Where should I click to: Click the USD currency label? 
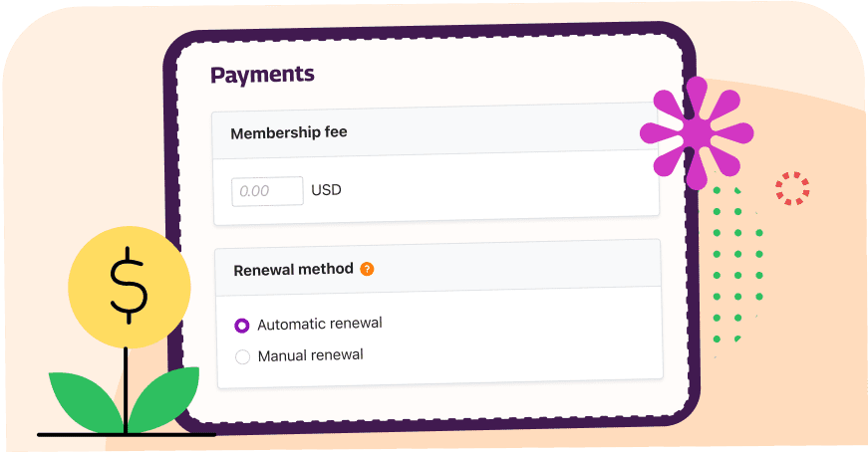[x=326, y=190]
